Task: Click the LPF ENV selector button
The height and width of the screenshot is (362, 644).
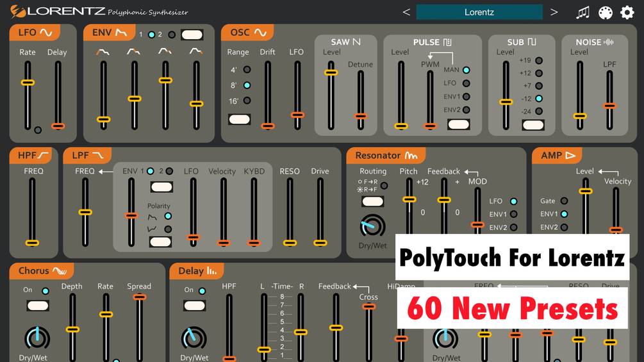Action: pos(161,187)
